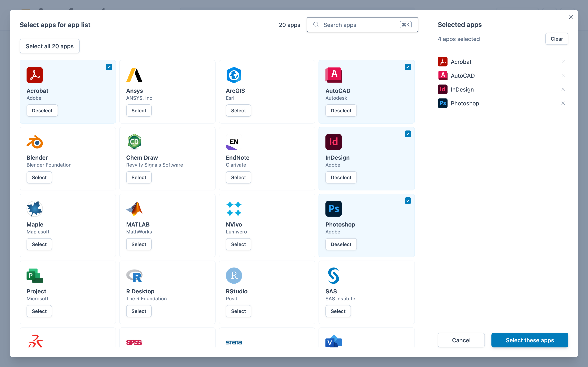
Task: Click the Photoshop icon in Selected apps
Action: (442, 103)
